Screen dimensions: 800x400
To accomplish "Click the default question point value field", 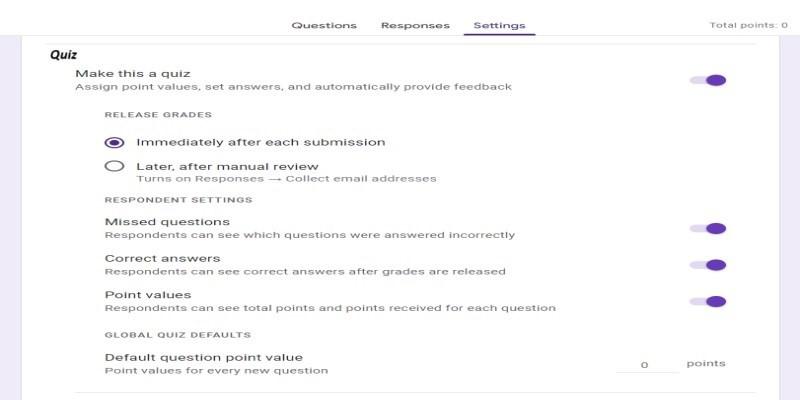I will click(645, 365).
